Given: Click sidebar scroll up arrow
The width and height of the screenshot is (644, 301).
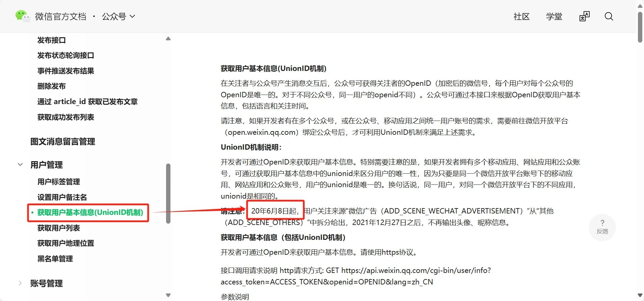Looking at the screenshot, I should point(168,39).
